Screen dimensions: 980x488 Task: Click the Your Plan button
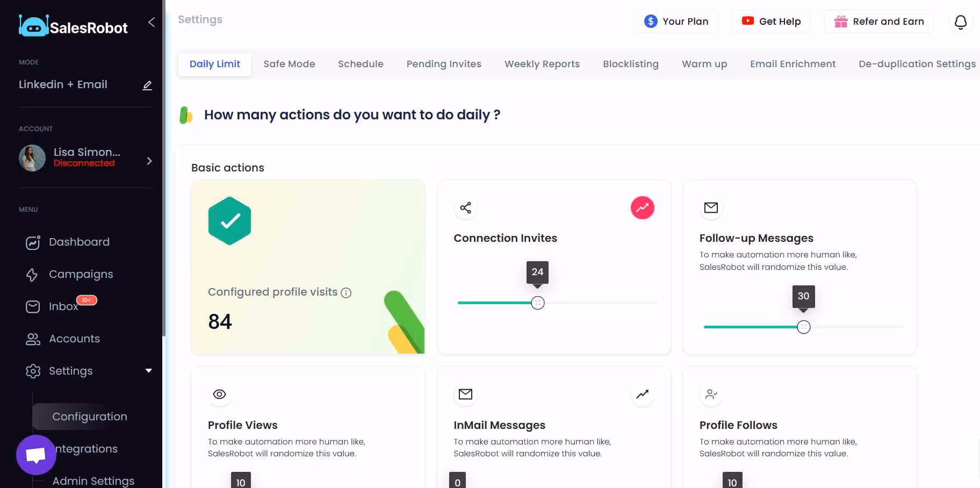(676, 21)
